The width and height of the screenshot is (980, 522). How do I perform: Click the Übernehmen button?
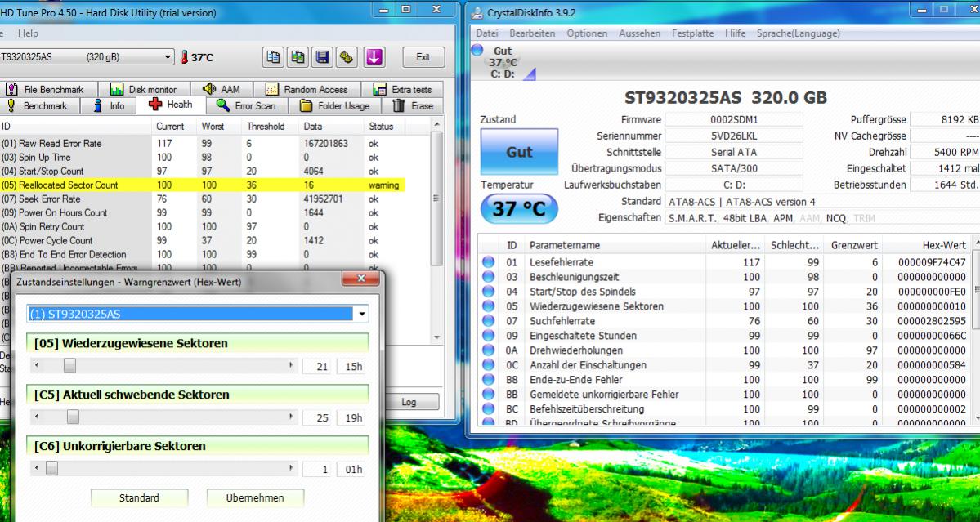(255, 497)
